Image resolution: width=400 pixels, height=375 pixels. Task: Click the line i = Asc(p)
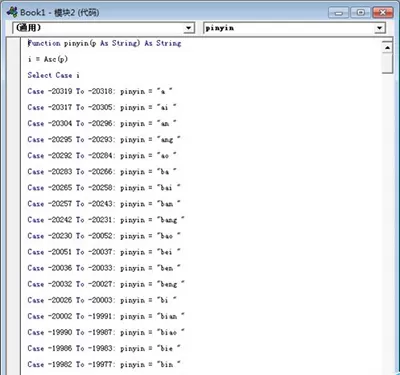48,59
